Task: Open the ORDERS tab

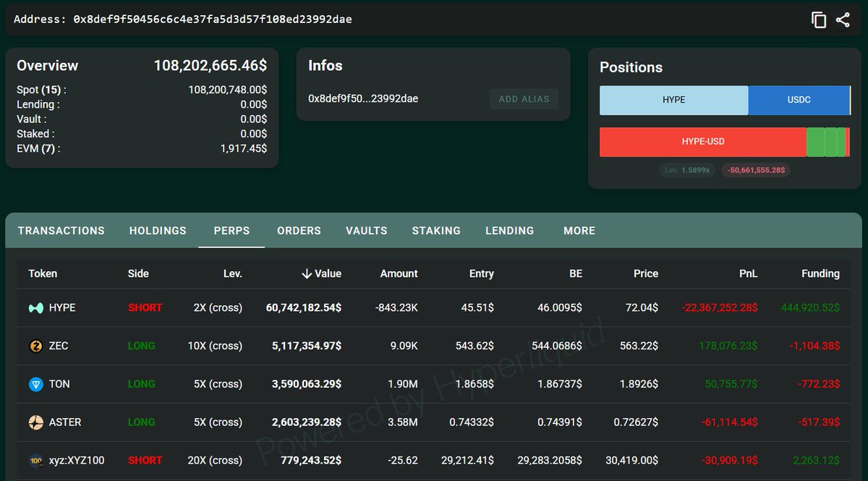Action: (299, 231)
